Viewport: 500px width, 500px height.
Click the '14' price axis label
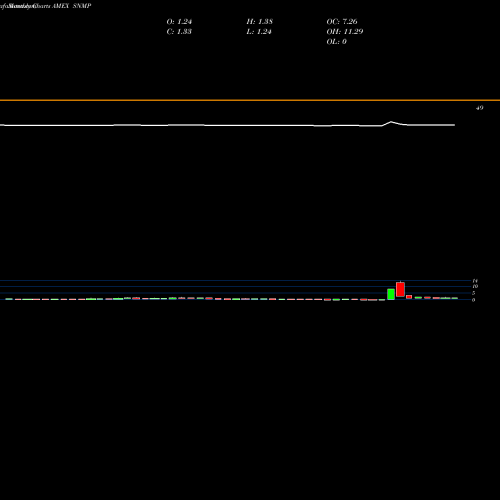(x=475, y=281)
